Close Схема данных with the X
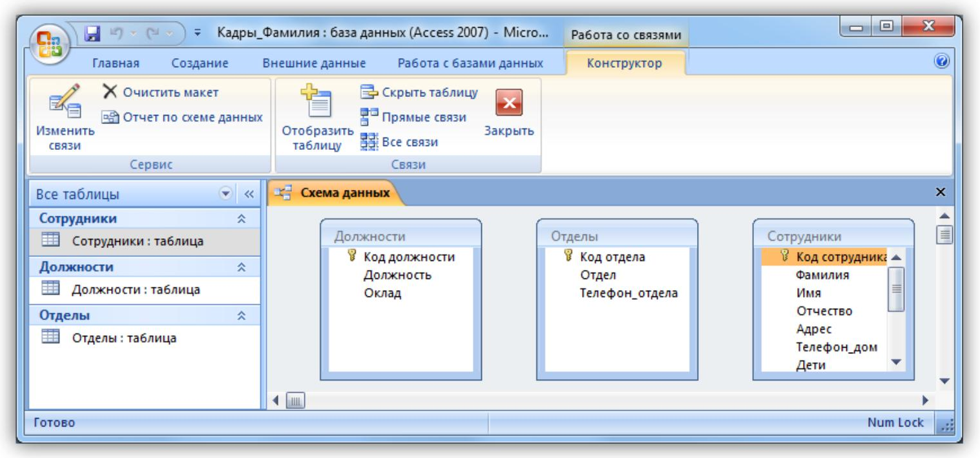The image size is (980, 458). point(940,192)
